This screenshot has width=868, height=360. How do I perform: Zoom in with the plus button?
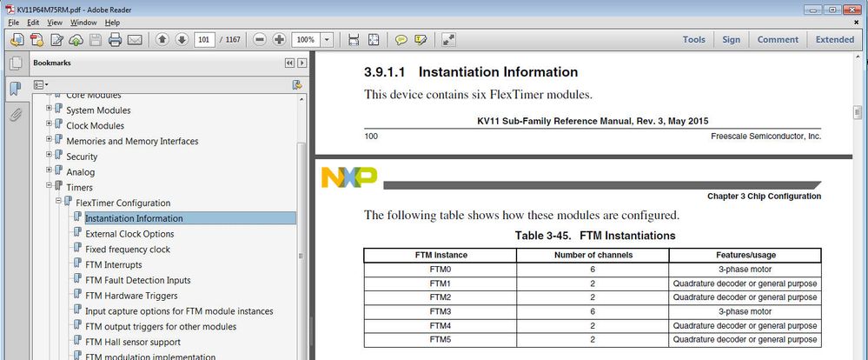click(x=279, y=39)
